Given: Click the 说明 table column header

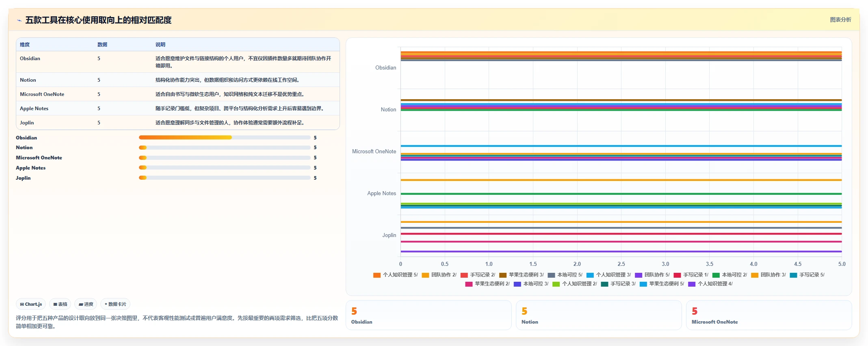Looking at the screenshot, I should [x=160, y=45].
